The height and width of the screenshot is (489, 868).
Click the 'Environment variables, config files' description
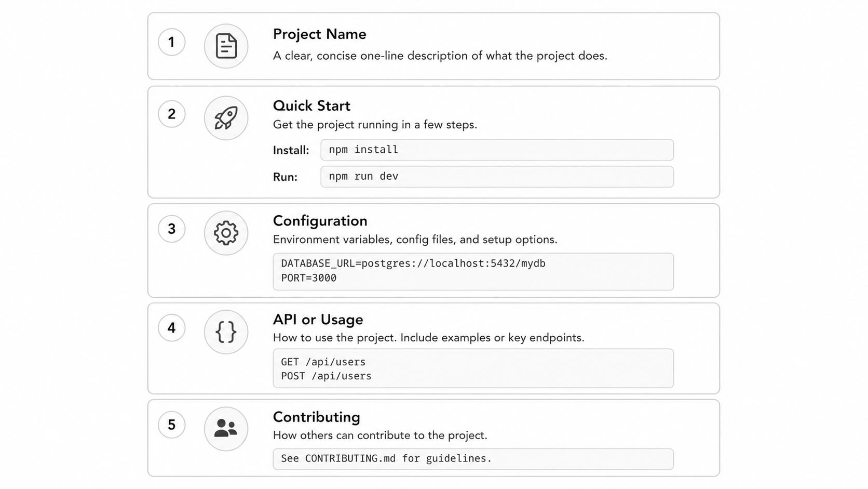415,240
